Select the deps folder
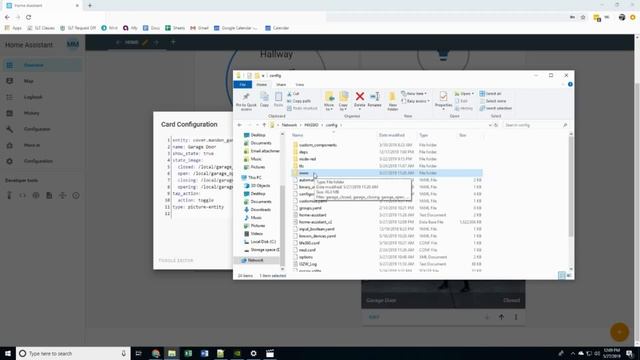The image size is (640, 360). tap(303, 152)
